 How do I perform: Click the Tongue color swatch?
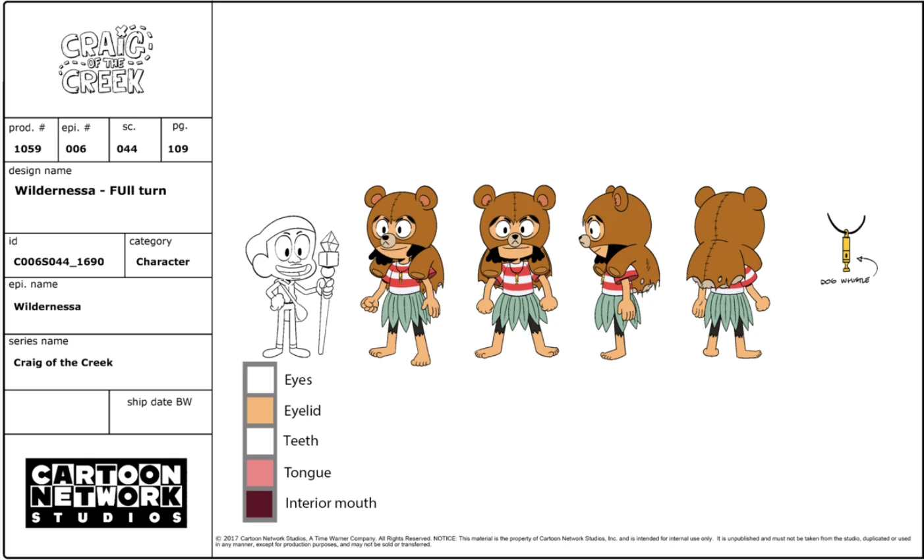260,472
